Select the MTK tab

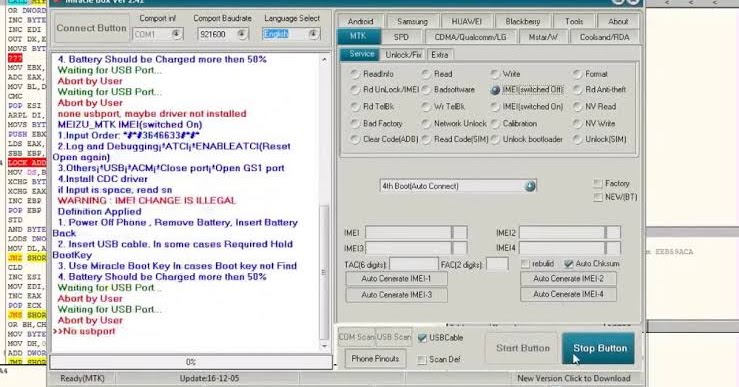(x=359, y=36)
